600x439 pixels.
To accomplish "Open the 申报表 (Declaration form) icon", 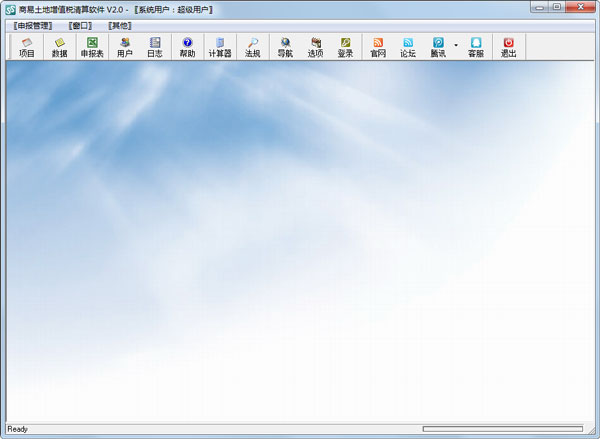I will click(92, 47).
